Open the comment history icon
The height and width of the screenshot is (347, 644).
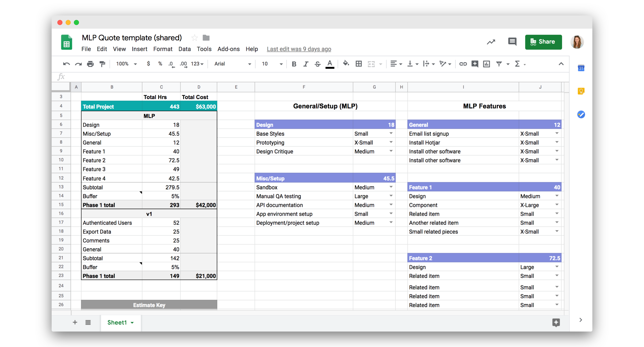coord(512,42)
